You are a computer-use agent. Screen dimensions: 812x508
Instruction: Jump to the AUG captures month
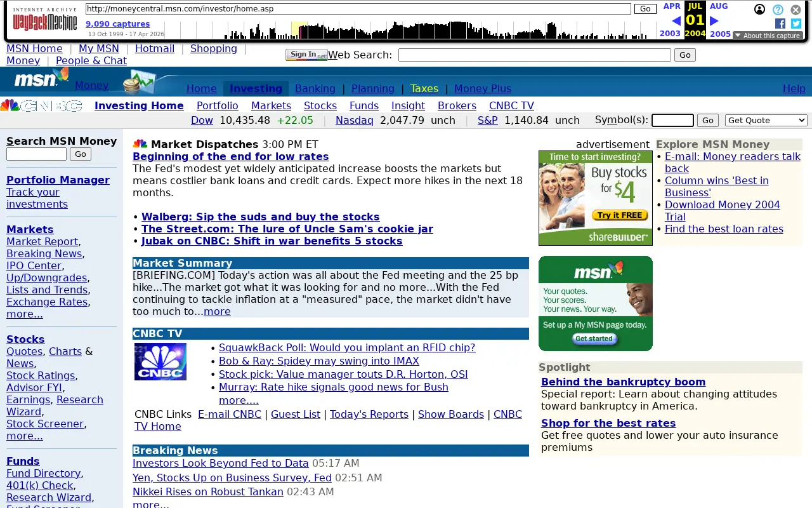tap(719, 6)
